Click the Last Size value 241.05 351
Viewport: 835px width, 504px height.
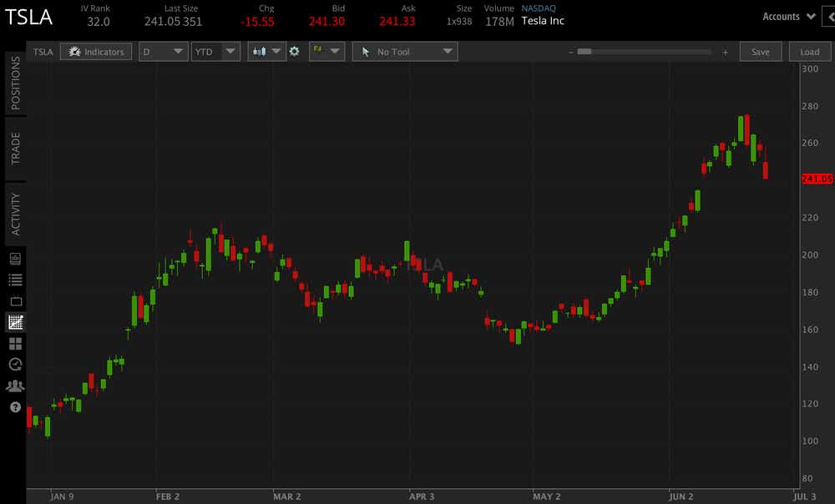(x=173, y=22)
